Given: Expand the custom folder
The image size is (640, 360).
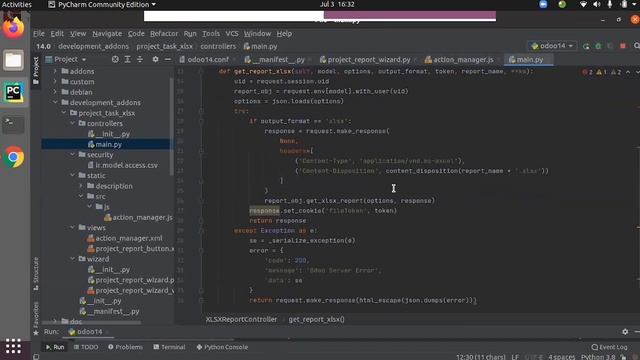Looking at the screenshot, I should [55, 82].
